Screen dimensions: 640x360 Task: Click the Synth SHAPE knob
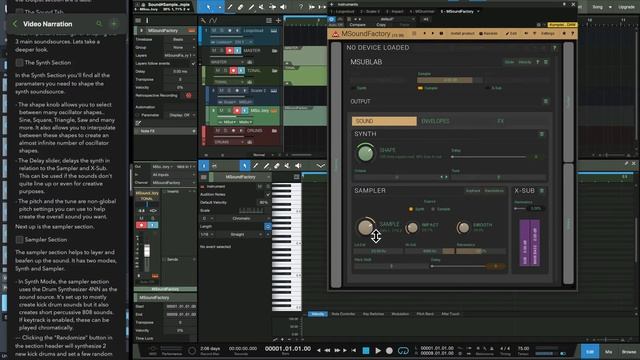coord(365,153)
